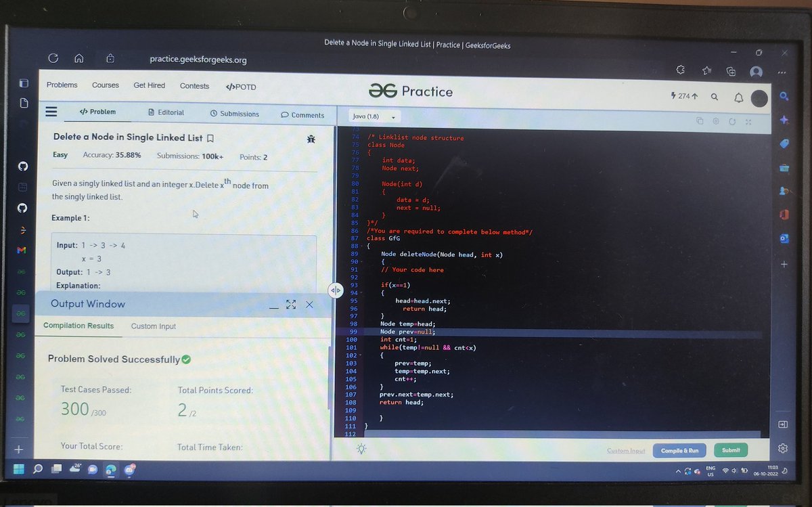Click the editor horizontal scrollbar

pyautogui.click(x=562, y=434)
